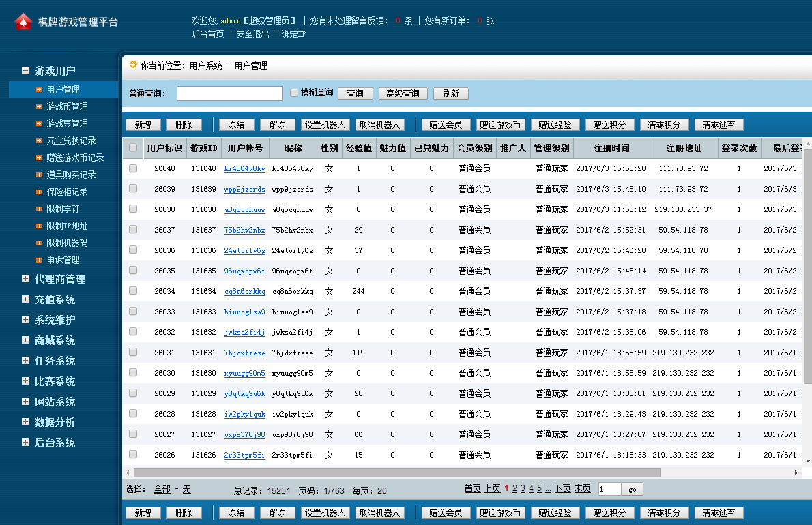
Task: Select 限制机器码 in the sidebar menu
Action: click(67, 243)
